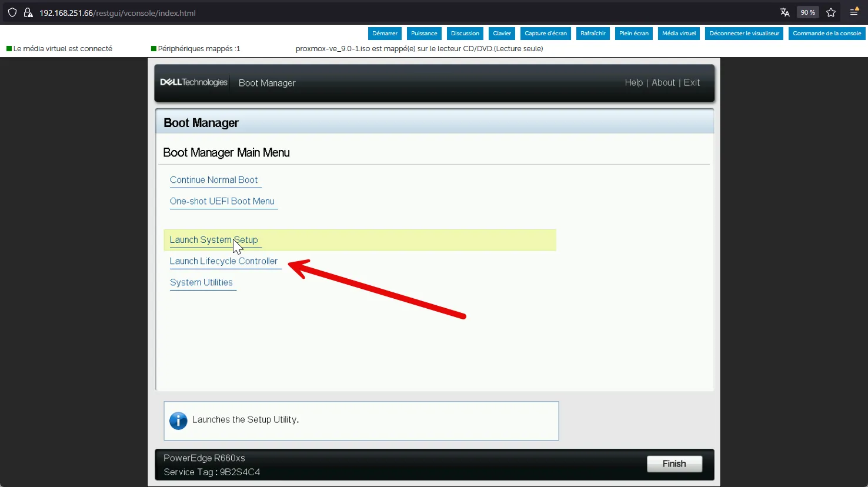Select Continue Normal Boot
This screenshot has width=868, height=487.
click(213, 180)
